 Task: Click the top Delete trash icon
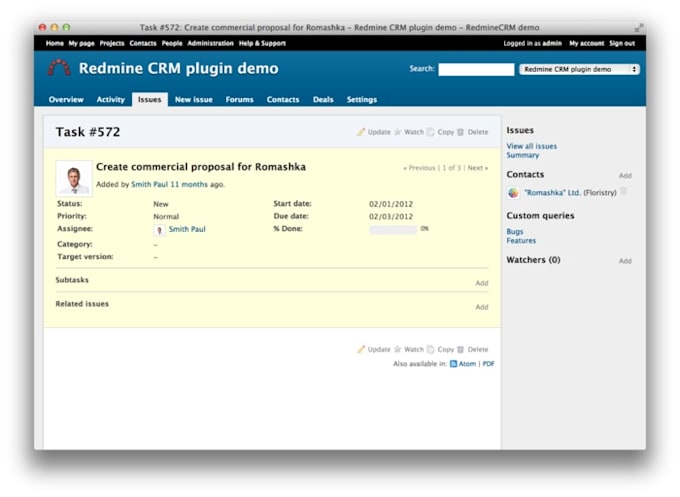tap(461, 132)
